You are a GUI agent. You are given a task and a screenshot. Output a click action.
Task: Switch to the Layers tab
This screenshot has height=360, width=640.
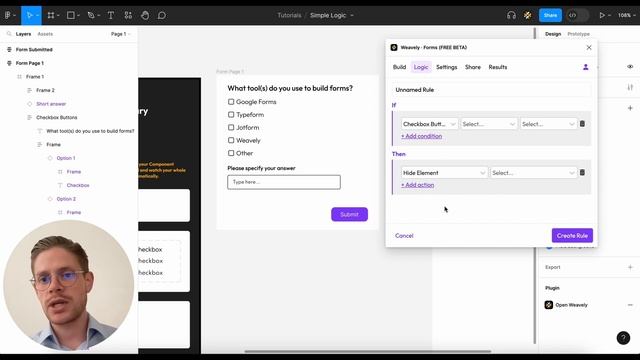coord(23,34)
